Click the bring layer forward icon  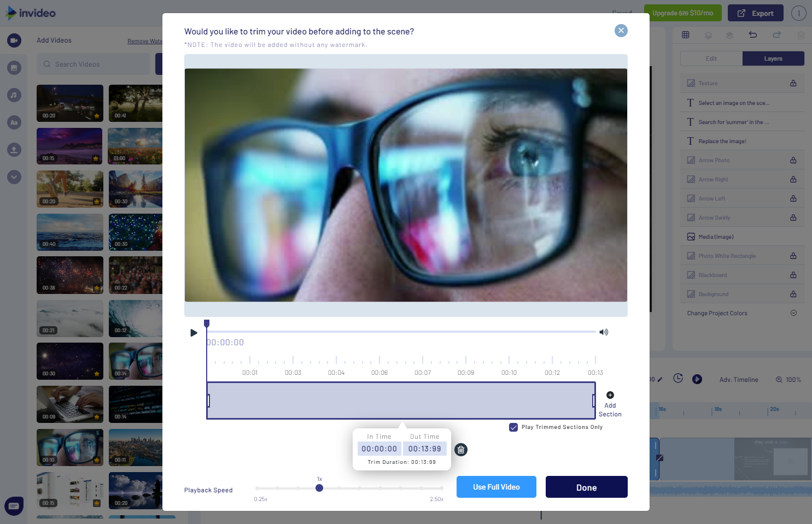point(729,35)
